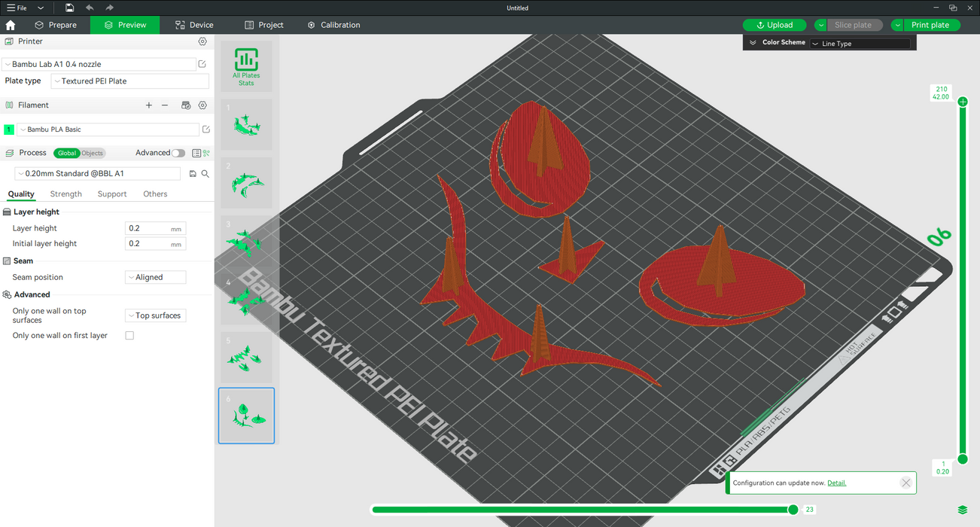This screenshot has width=980, height=527.
Task: Click the search icon beside process preset
Action: coord(205,174)
